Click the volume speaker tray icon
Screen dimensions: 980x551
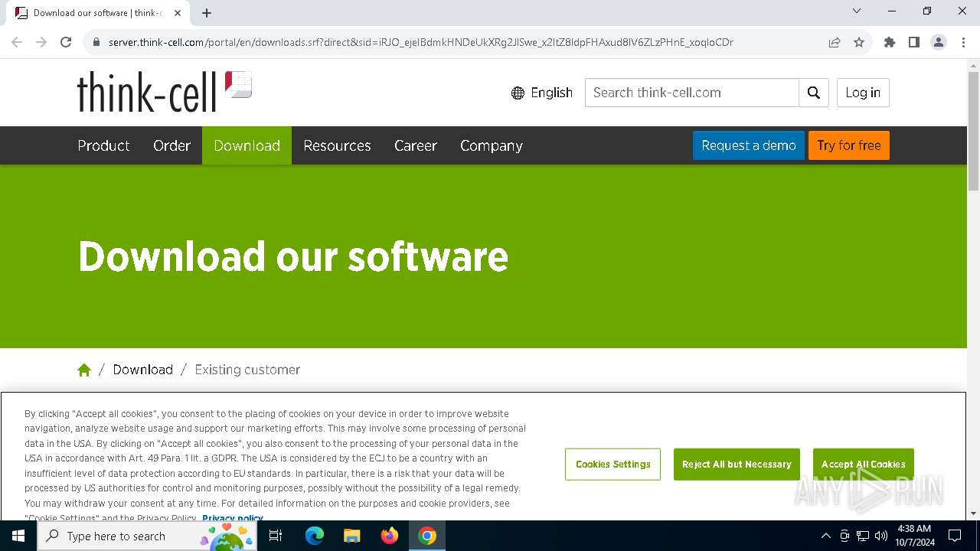pos(881,536)
